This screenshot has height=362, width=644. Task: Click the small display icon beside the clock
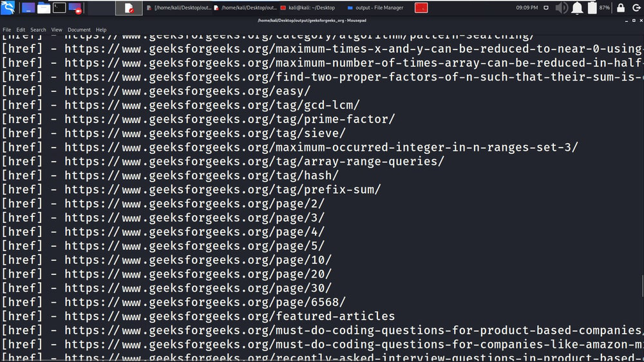(x=546, y=8)
